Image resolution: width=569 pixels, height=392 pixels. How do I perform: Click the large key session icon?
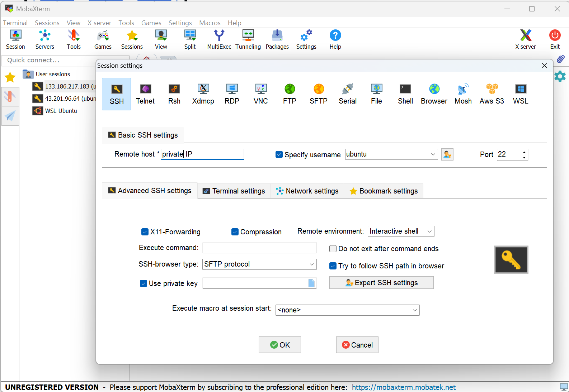[x=511, y=260]
